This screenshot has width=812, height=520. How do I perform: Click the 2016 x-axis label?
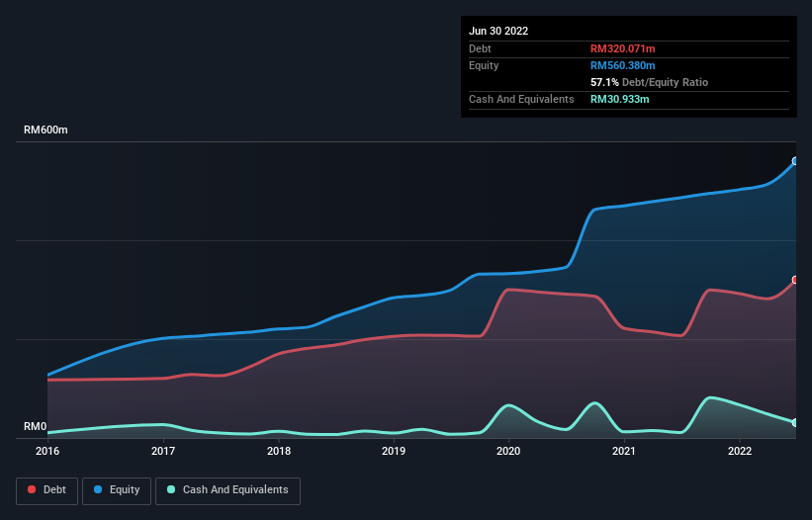coord(47,451)
